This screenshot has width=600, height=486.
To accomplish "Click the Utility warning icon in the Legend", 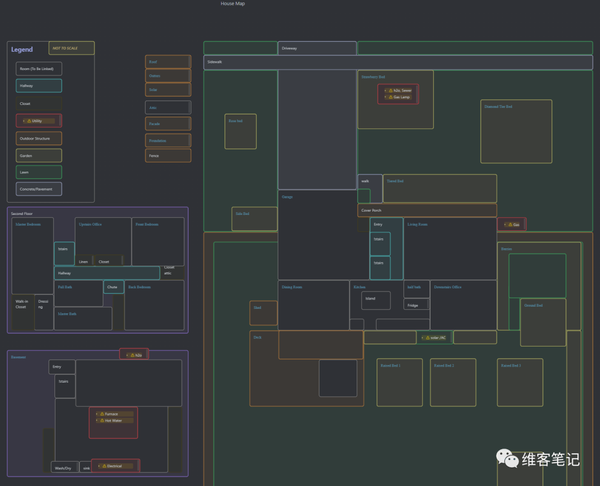I will (x=29, y=121).
